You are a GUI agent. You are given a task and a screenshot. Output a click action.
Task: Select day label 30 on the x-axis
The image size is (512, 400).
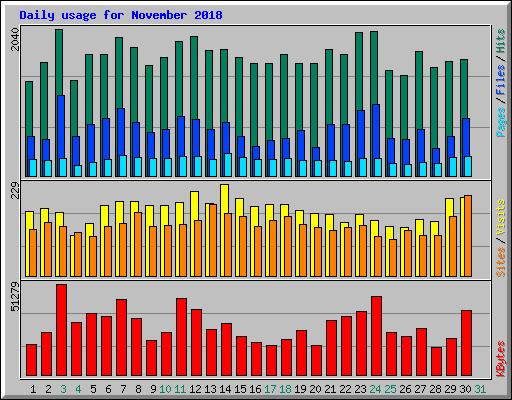click(x=465, y=389)
